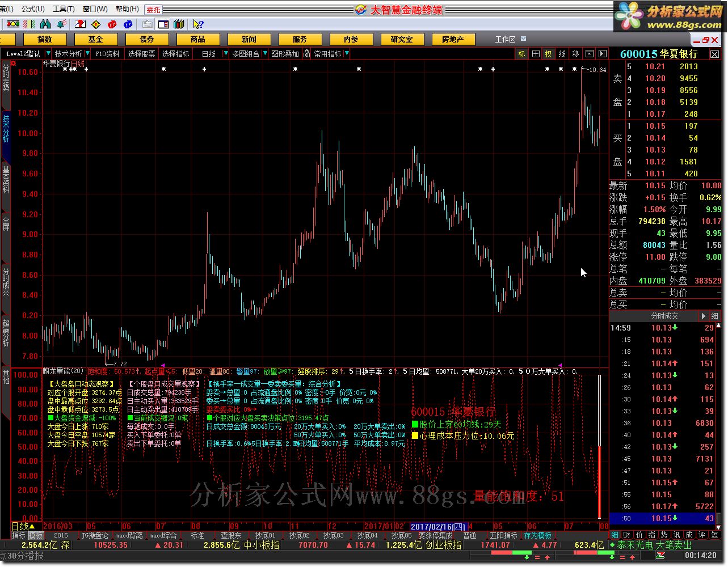
Task: Open the binoculars search tool
Action: pyautogui.click(x=45, y=24)
